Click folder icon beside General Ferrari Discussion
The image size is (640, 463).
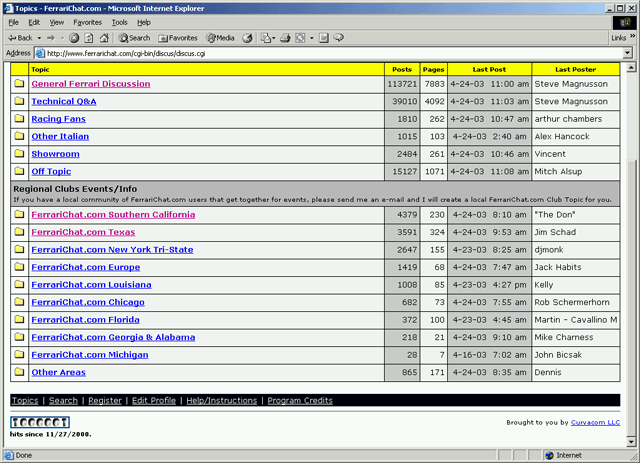[x=19, y=83]
